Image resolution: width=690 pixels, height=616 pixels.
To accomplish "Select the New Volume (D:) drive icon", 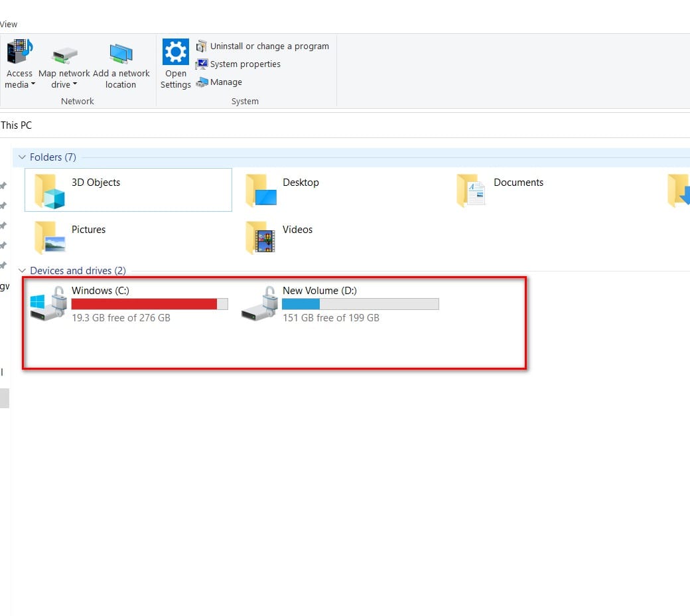I will pos(259,303).
